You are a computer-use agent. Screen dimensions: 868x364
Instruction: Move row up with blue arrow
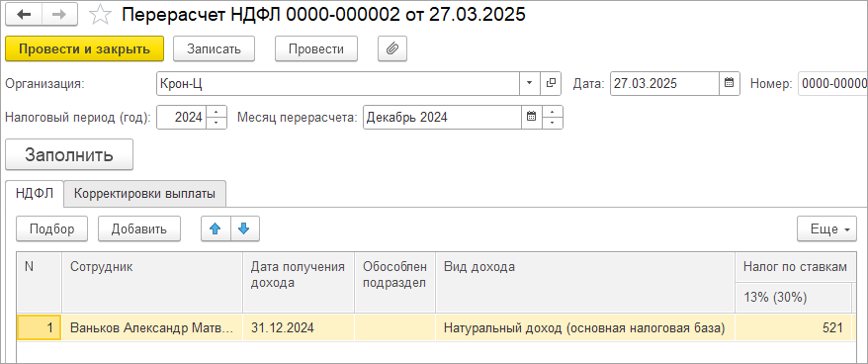216,228
